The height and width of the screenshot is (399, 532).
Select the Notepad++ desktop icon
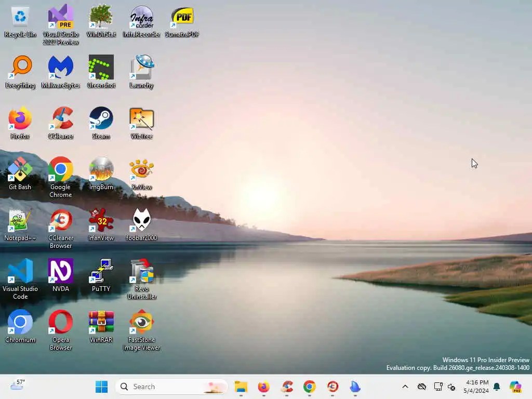pos(20,224)
